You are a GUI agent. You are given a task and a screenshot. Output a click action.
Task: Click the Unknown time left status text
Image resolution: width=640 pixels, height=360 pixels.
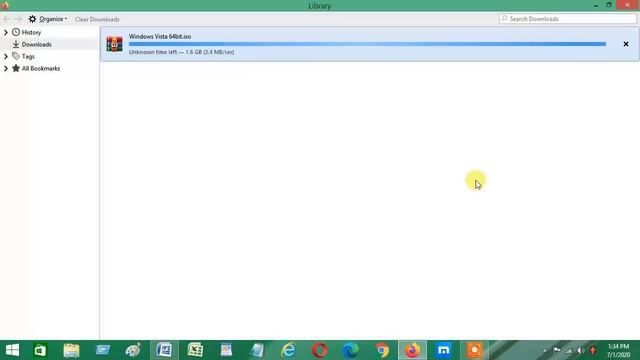pyautogui.click(x=182, y=52)
